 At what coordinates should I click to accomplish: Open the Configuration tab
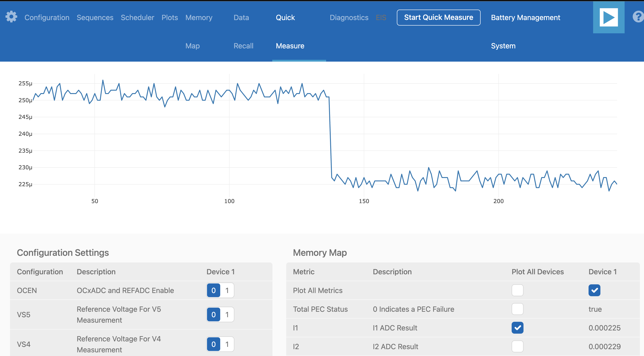[47, 18]
